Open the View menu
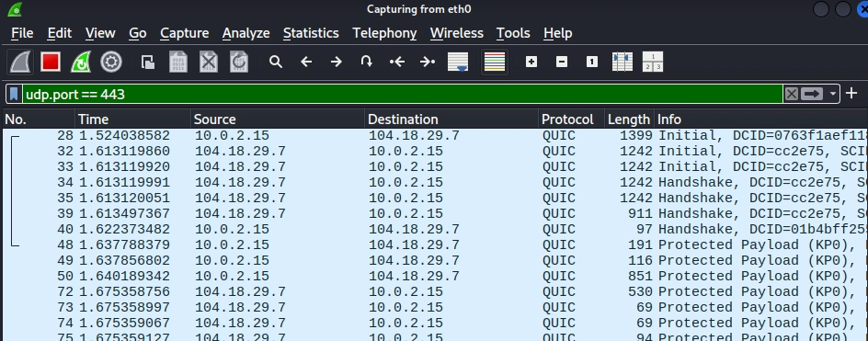The image size is (868, 341). click(100, 33)
